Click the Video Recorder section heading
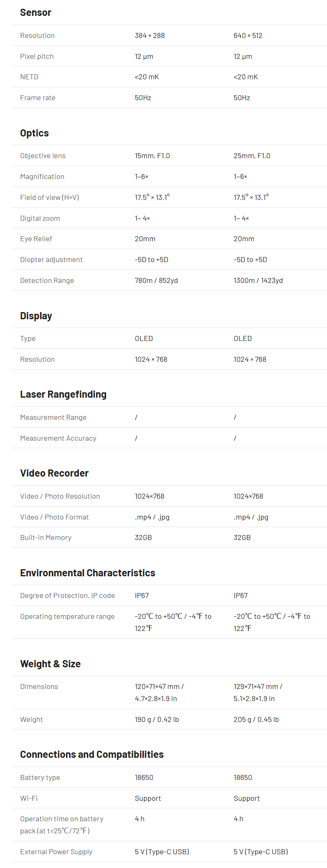Image resolution: width=327 pixels, height=868 pixels. click(54, 473)
